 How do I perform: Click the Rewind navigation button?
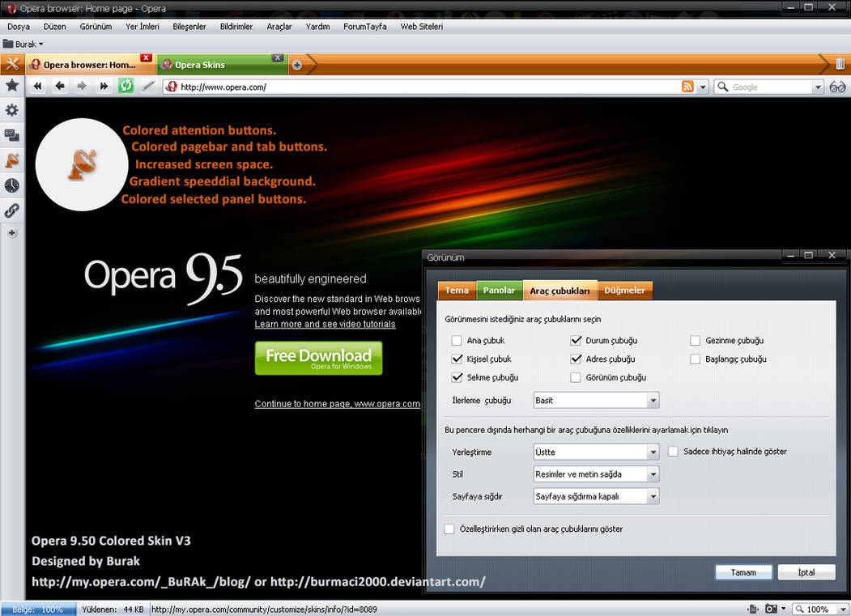37,86
